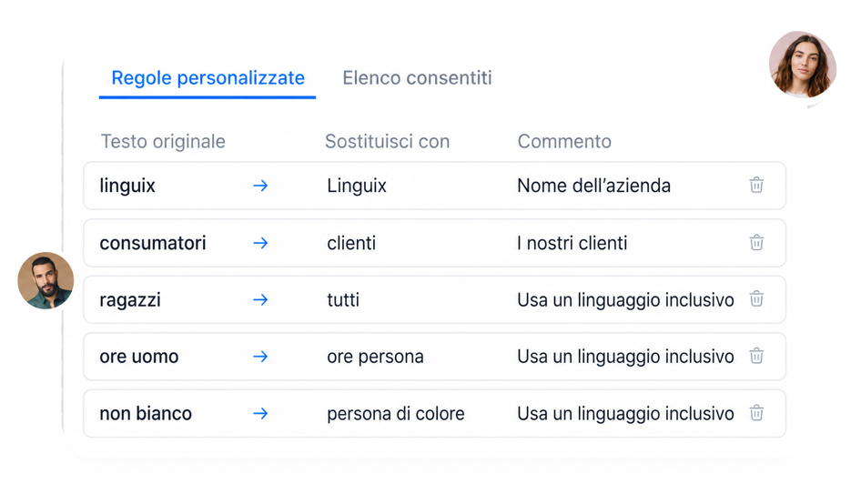
Task: Click the blue arrow in linguix row
Action: (x=260, y=186)
